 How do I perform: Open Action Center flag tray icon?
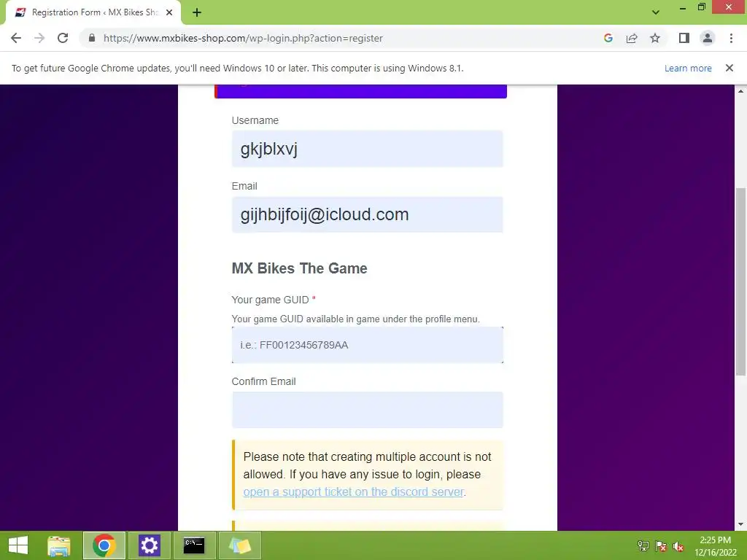(661, 545)
